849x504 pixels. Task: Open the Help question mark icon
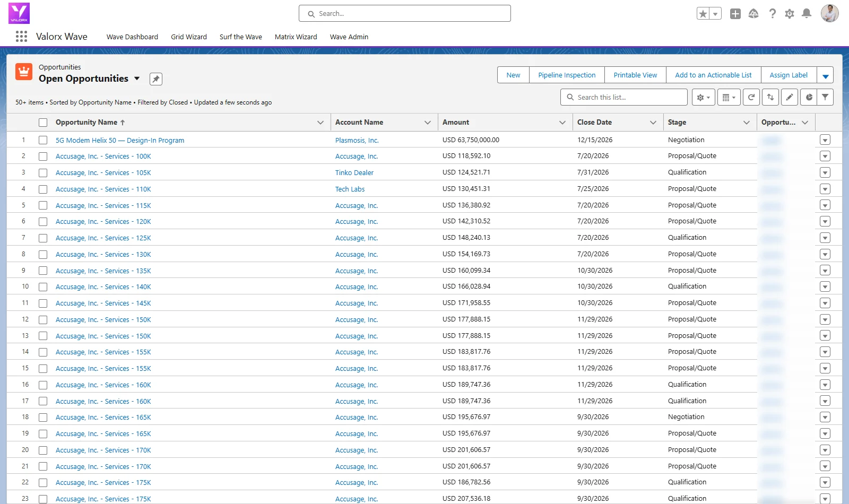click(x=773, y=14)
